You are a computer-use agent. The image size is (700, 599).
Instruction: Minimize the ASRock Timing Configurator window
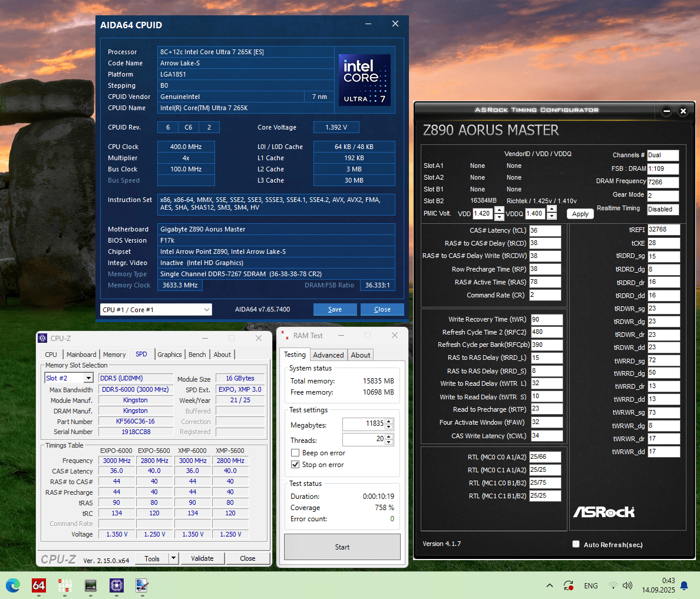click(x=666, y=111)
